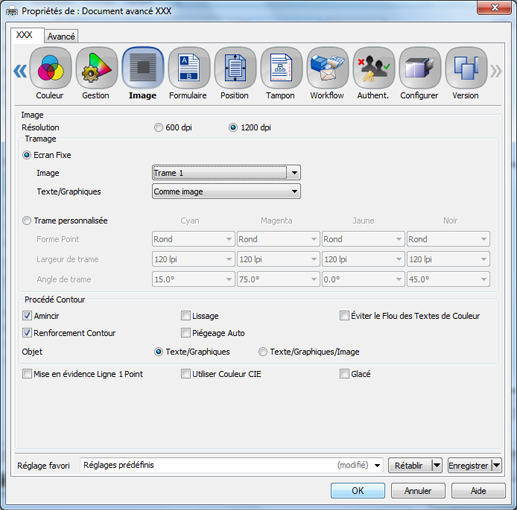
Task: Open the Tampon stamp icon
Action: click(x=281, y=68)
